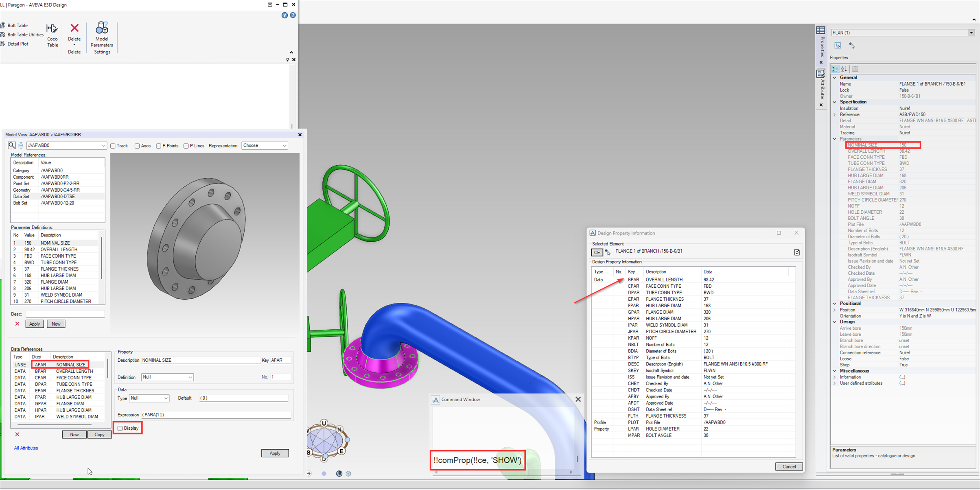Click the pick element cursor icon in Properties
The image size is (980, 490).
[x=852, y=46]
